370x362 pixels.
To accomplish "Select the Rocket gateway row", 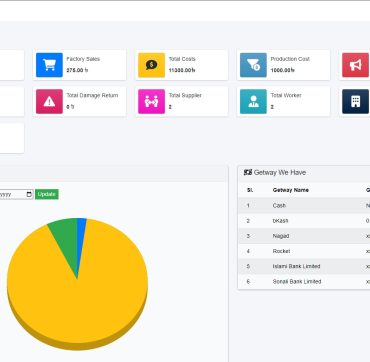I will (x=304, y=251).
